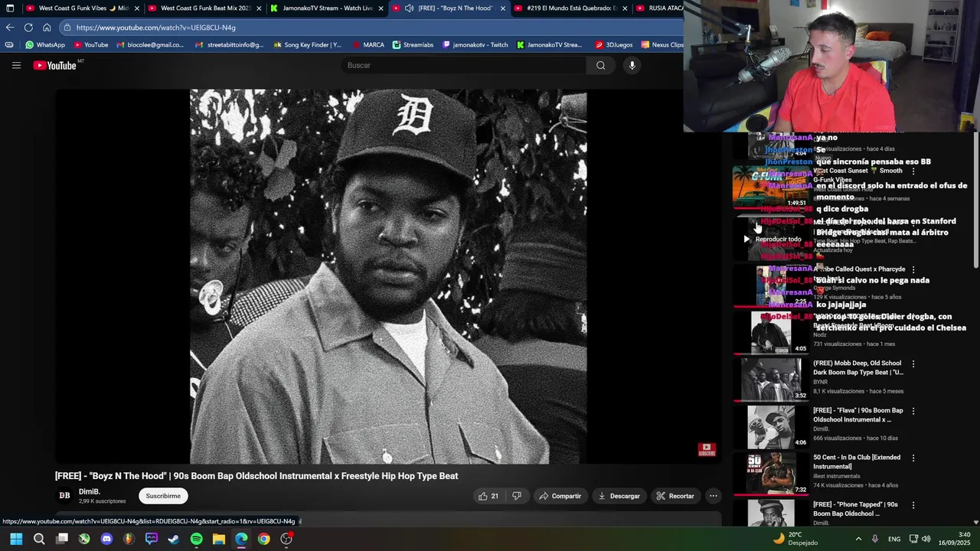980x551 pixels.
Task: Open the volume icon in system tray
Action: pos(926,539)
